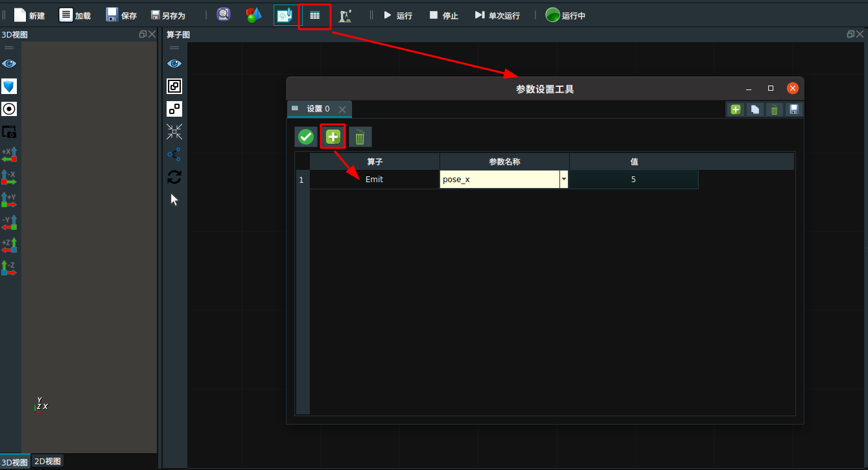Take a 3D view screenshot with camera icon

click(9, 132)
